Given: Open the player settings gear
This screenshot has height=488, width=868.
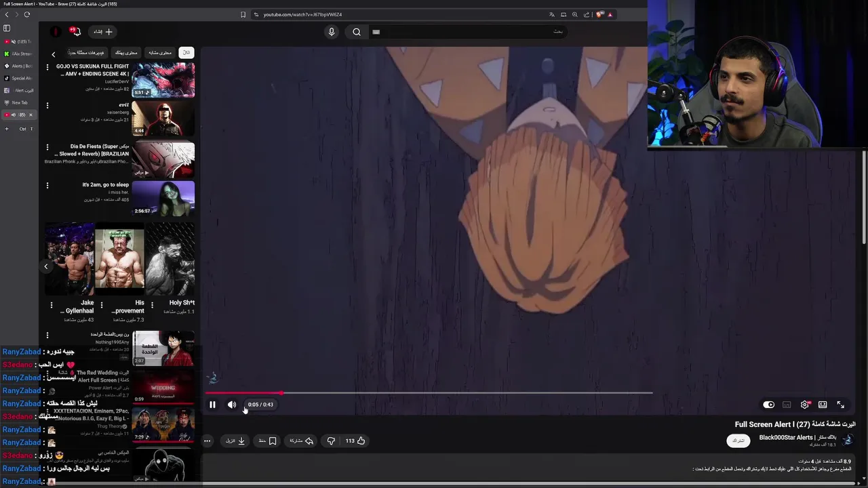Looking at the screenshot, I should click(805, 405).
